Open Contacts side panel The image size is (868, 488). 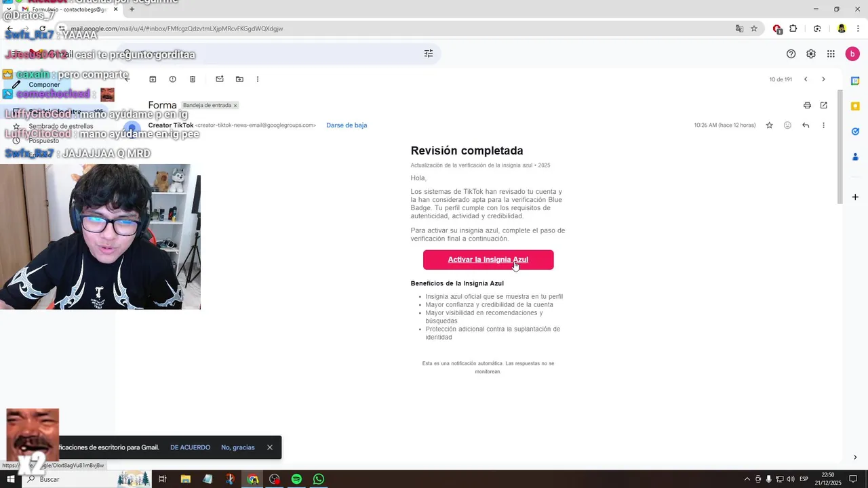(x=855, y=157)
